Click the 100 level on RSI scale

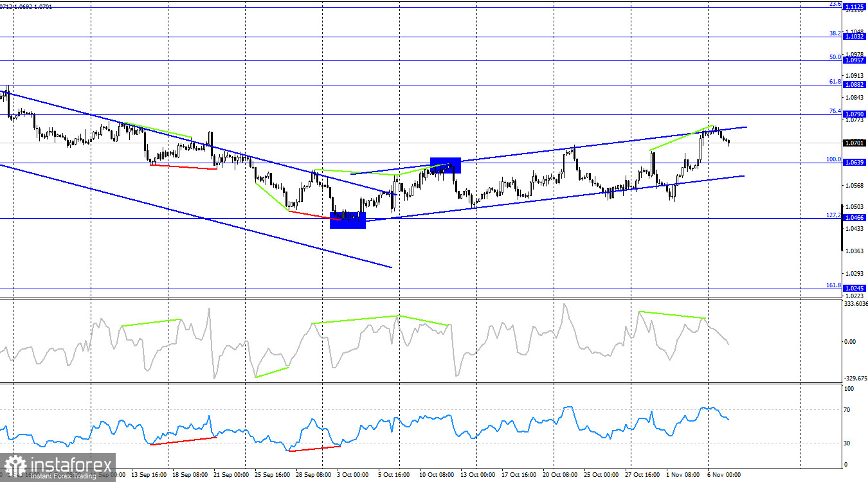click(849, 388)
